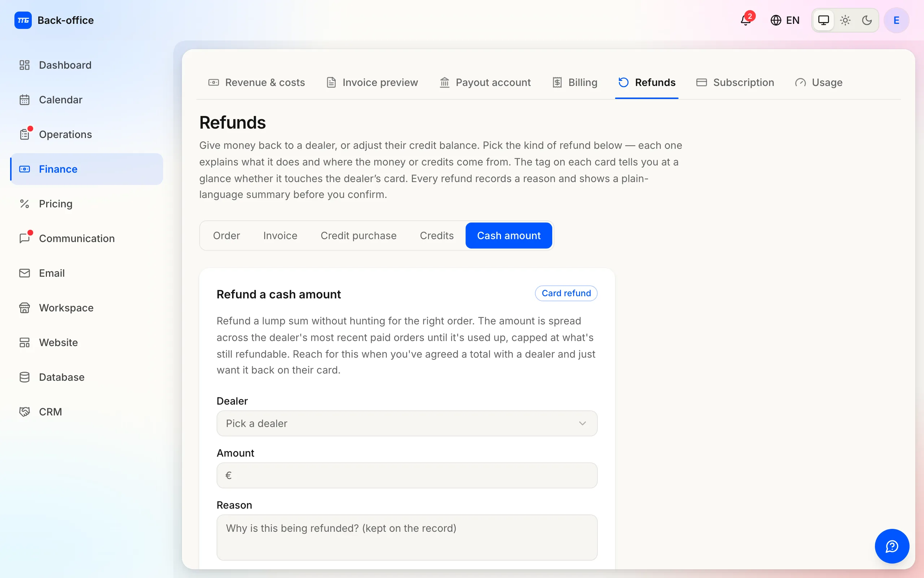The width and height of the screenshot is (924, 578).
Task: Click the EN language label
Action: click(793, 20)
